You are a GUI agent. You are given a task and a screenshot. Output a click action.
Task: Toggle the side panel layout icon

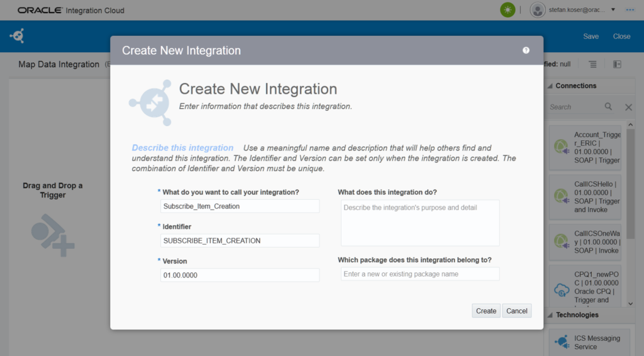[x=617, y=64]
